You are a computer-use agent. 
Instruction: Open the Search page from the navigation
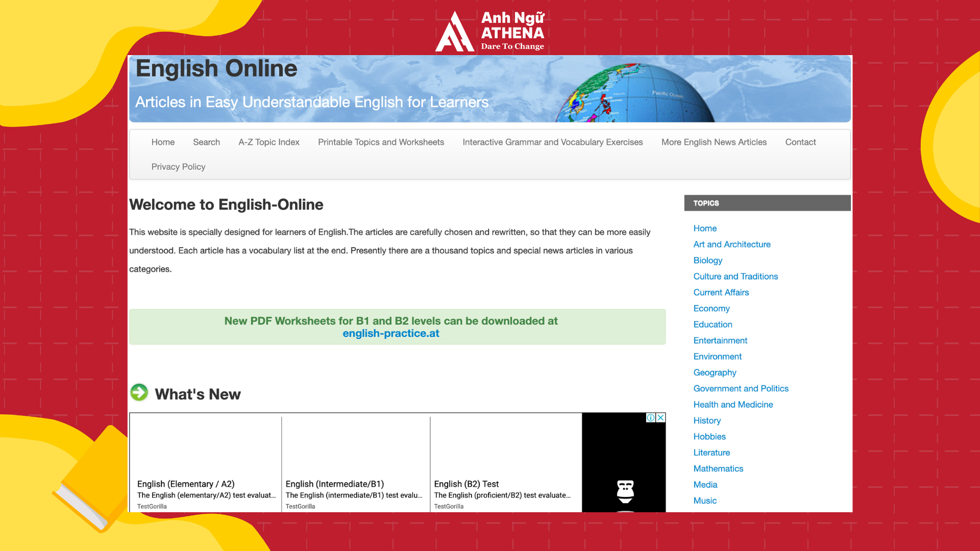tap(206, 142)
